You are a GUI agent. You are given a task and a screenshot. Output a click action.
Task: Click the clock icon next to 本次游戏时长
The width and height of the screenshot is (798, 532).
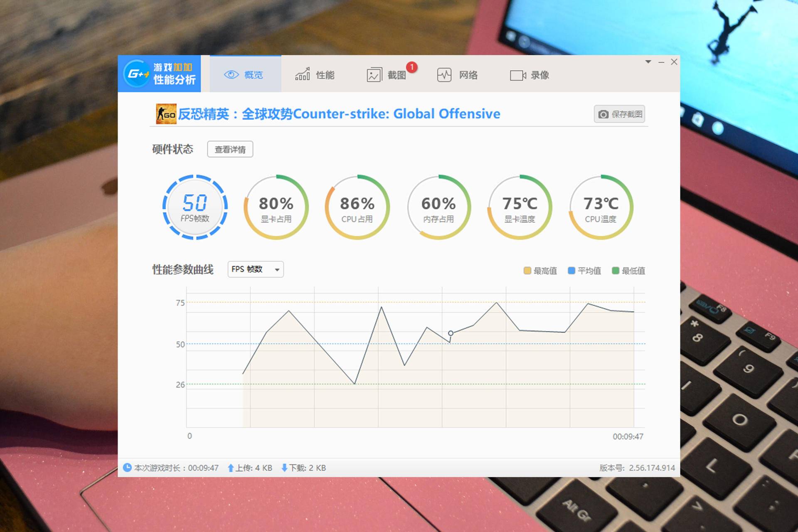point(127,467)
